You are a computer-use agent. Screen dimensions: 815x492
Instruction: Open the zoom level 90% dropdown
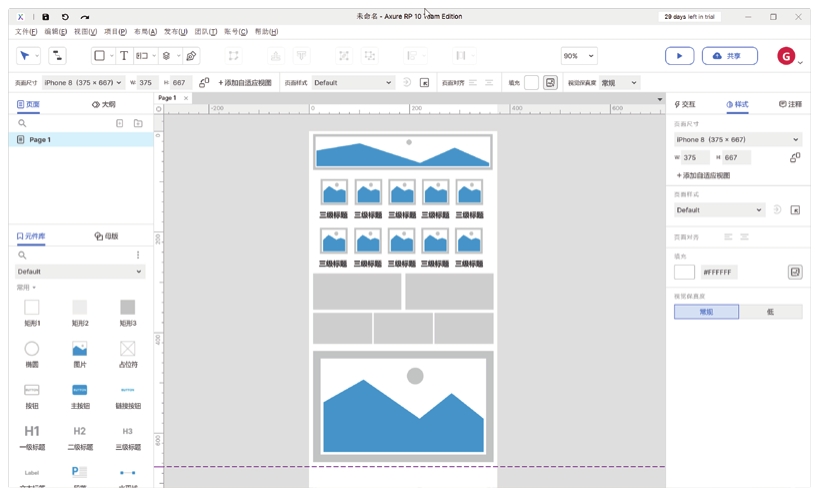[578, 56]
